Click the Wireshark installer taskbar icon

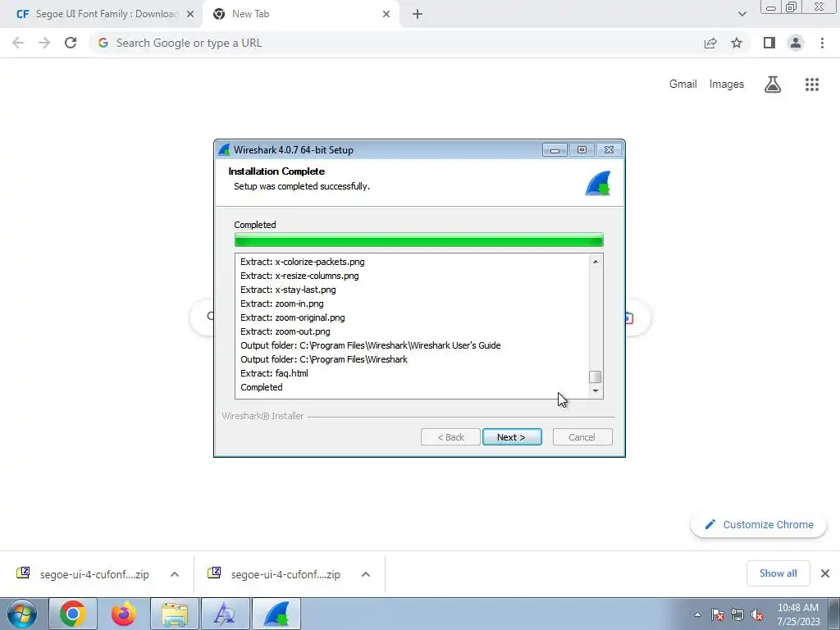276,614
